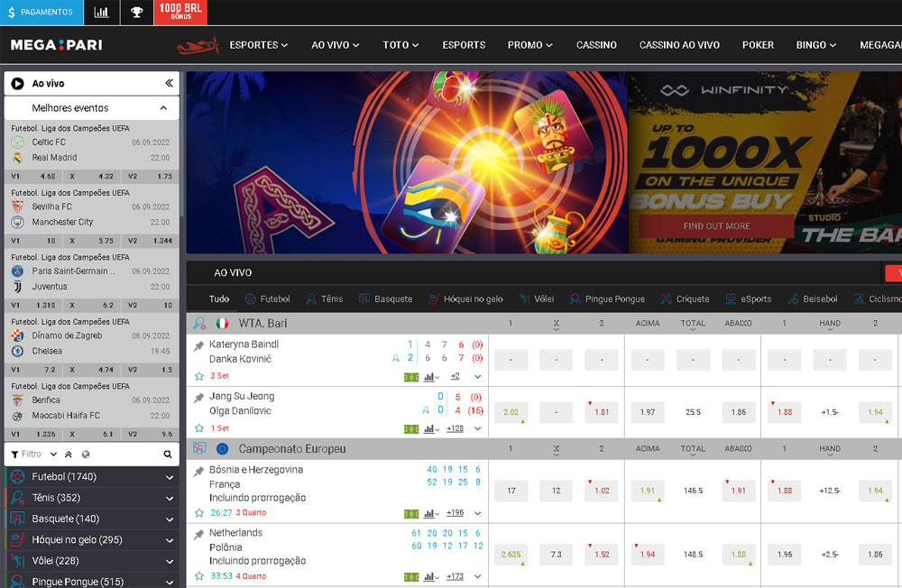Screen dimensions: 902x588
Task: Collapse the Ao vivo sidebar with double-arrow
Action: [169, 84]
